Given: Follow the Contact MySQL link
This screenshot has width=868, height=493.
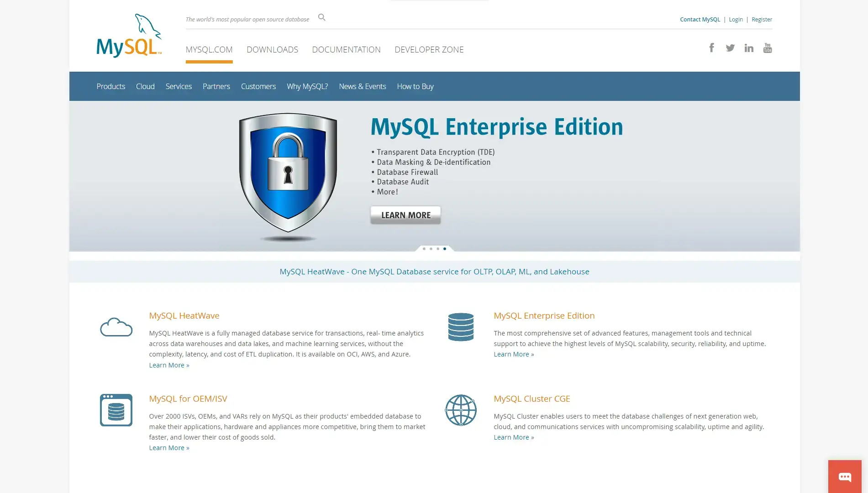Looking at the screenshot, I should tap(700, 19).
